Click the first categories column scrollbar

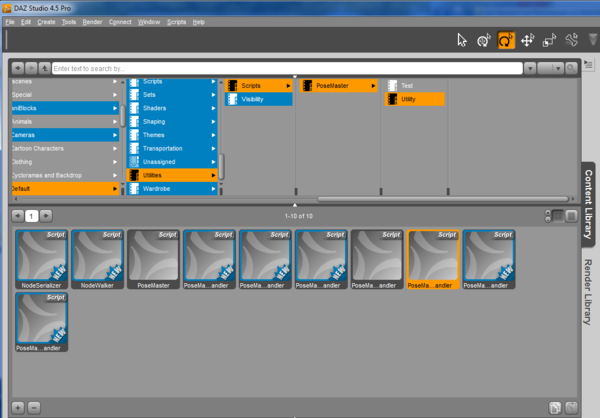pos(122,115)
